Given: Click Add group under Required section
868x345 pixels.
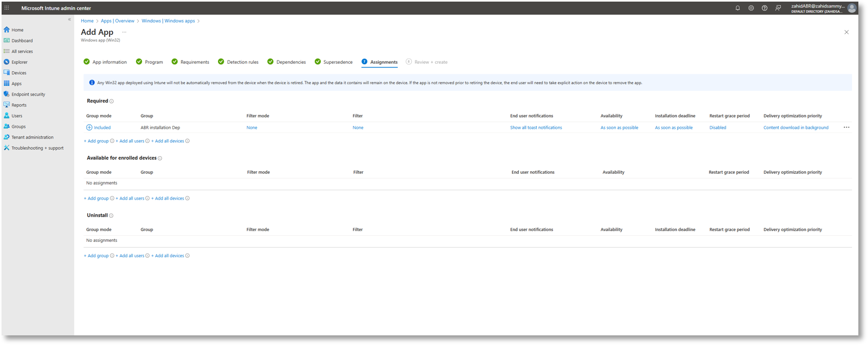Looking at the screenshot, I should coord(96,141).
